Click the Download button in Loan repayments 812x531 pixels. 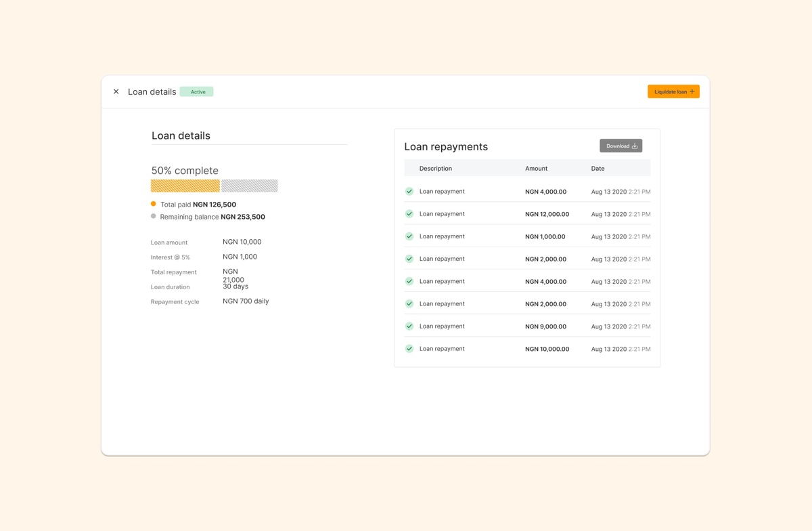tap(621, 146)
